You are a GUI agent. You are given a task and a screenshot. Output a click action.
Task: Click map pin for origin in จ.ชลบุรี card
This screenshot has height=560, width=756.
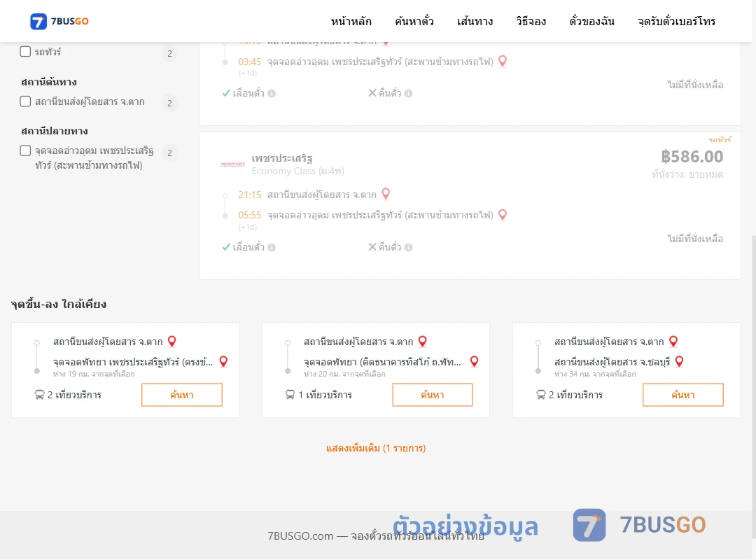click(673, 342)
